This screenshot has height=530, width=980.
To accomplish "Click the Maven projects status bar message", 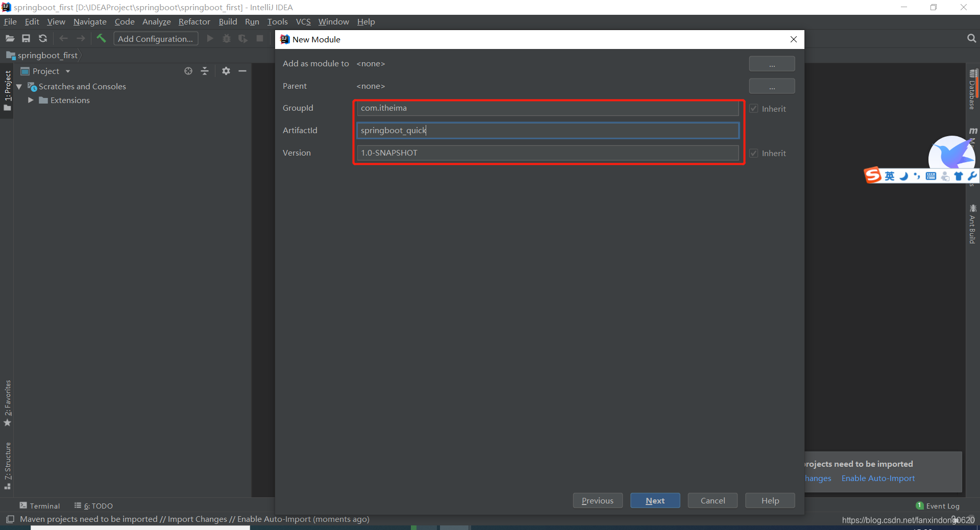I will (194, 519).
